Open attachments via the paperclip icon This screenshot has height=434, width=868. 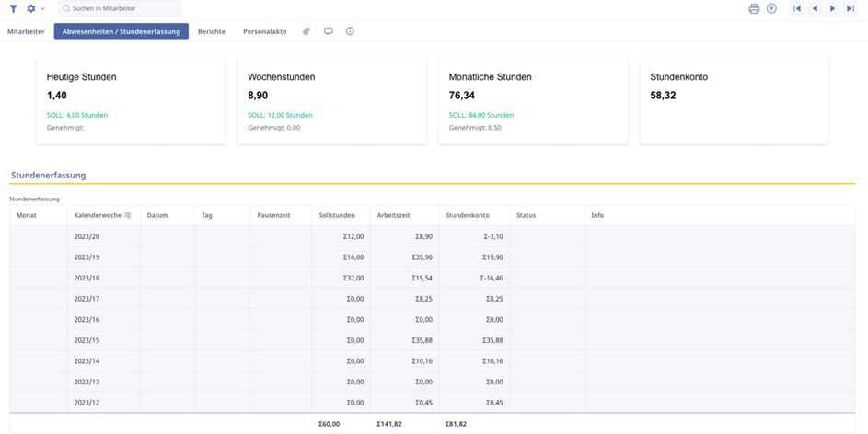(x=307, y=31)
